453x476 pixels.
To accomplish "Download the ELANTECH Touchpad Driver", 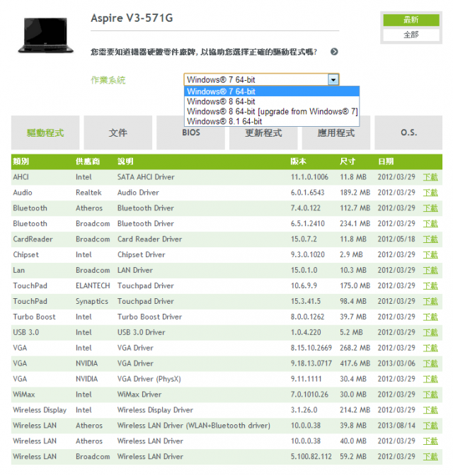I will click(x=430, y=285).
